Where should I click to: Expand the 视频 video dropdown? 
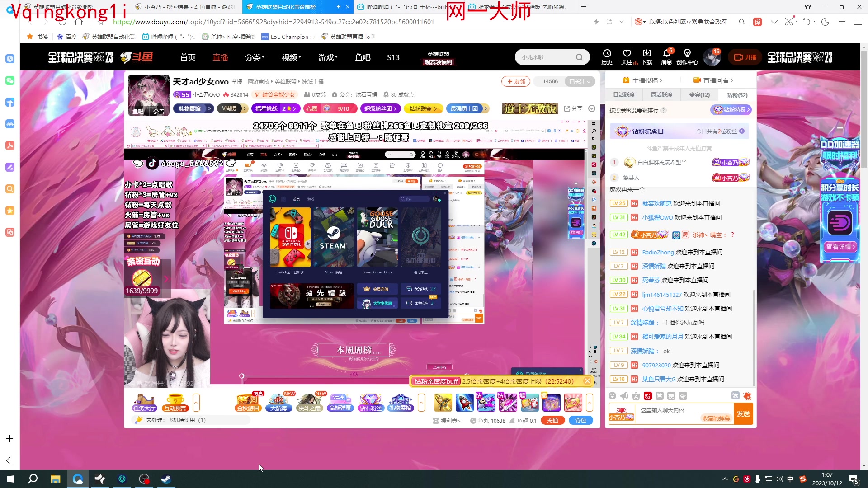[291, 57]
